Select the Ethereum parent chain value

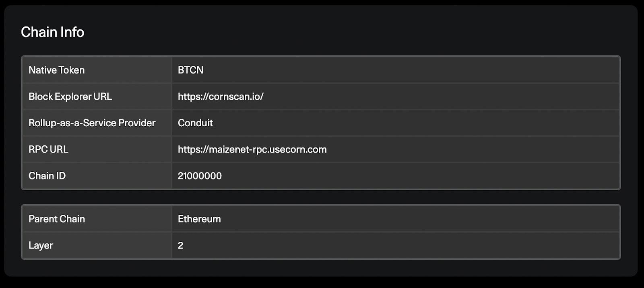tap(199, 219)
